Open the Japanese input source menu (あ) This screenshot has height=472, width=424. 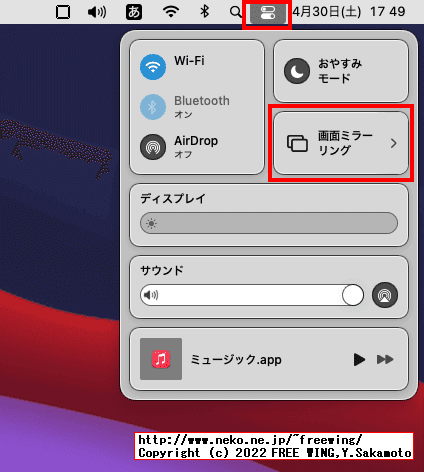(134, 12)
